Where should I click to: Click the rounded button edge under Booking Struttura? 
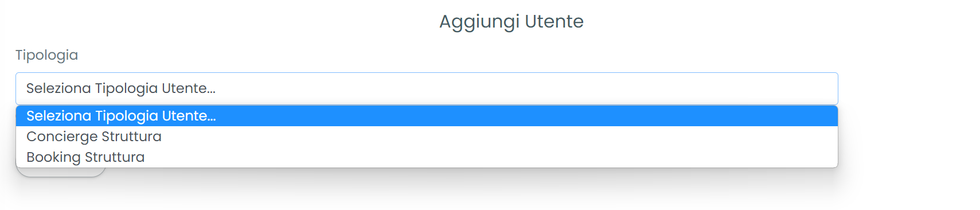coord(61,172)
